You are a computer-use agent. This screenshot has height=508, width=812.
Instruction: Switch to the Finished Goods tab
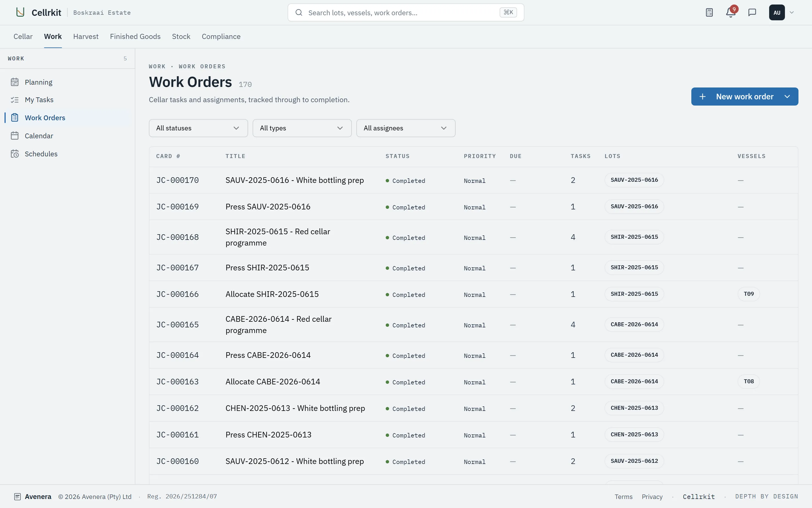point(135,36)
